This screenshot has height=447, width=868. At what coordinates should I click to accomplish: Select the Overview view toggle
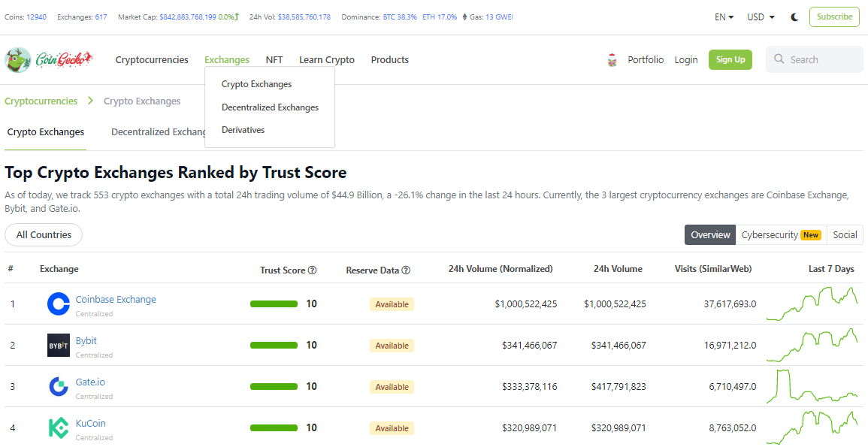[710, 234]
